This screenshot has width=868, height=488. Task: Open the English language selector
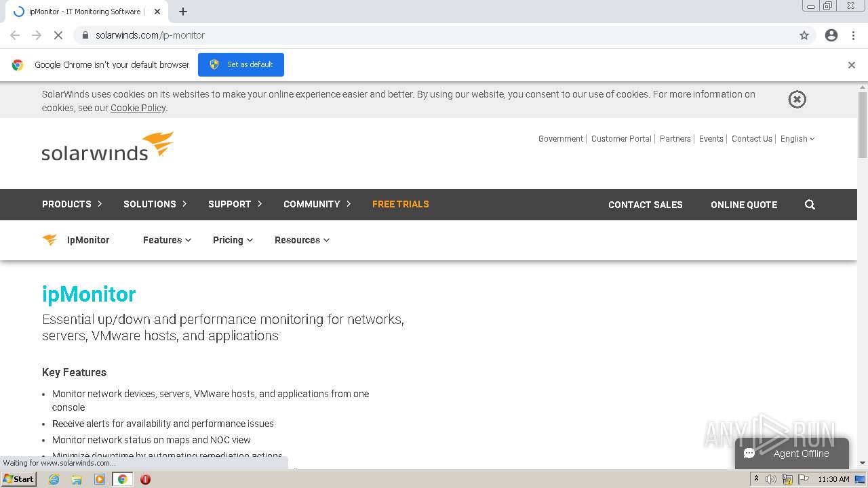pos(797,139)
